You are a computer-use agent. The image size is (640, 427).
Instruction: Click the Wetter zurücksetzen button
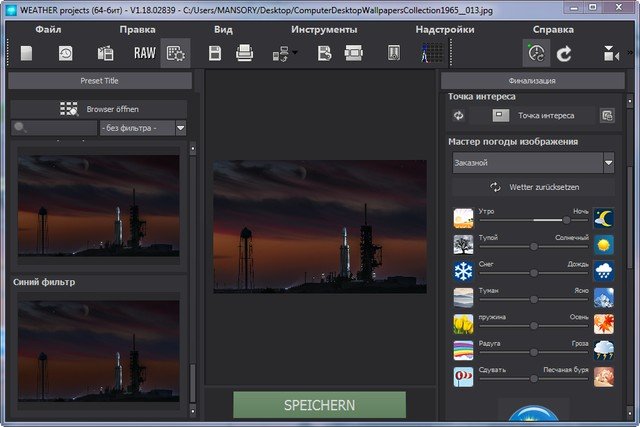point(533,187)
